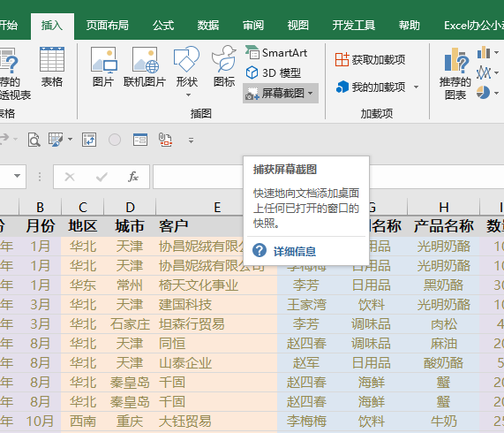
Task: Switch to the 页面布局 tab
Action: (x=108, y=25)
